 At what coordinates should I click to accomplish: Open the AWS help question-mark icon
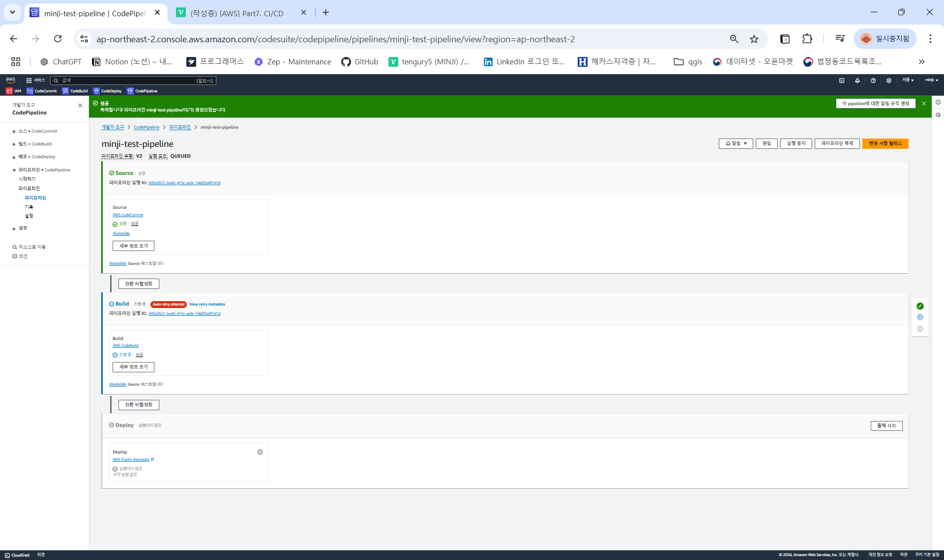pos(873,81)
